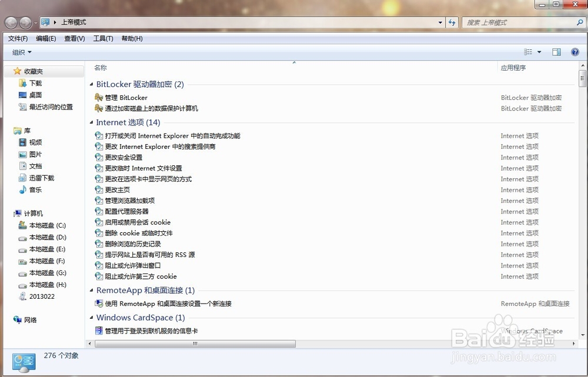
Task: Click the 图片 library icon
Action: tap(22, 154)
